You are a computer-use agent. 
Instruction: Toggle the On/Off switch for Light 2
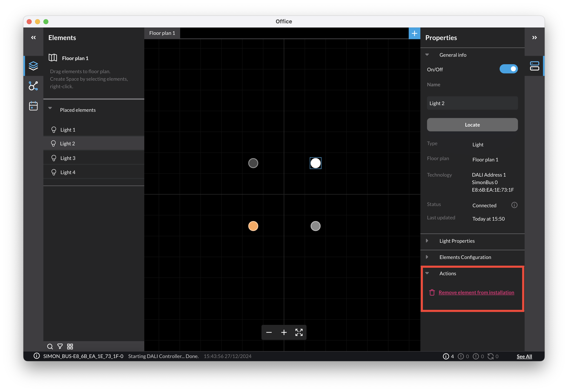coord(509,69)
